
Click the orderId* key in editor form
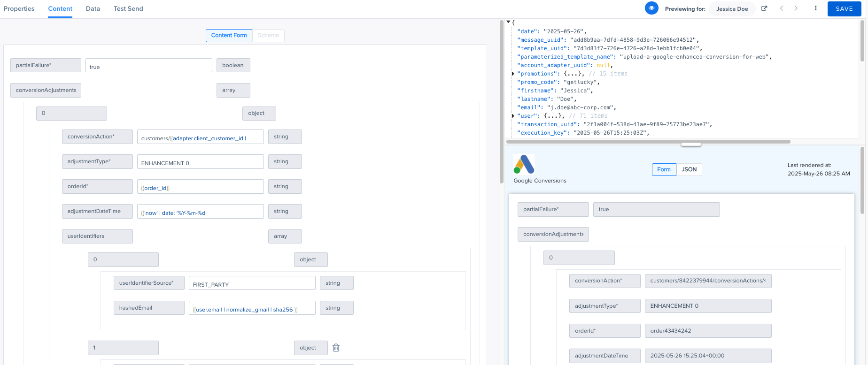click(97, 186)
